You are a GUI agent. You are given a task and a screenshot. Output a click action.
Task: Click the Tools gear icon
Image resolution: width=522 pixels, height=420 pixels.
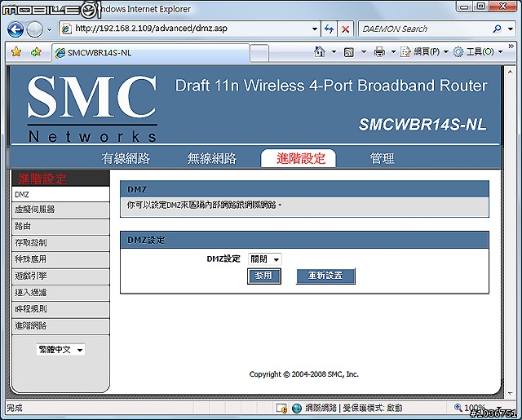click(458, 52)
